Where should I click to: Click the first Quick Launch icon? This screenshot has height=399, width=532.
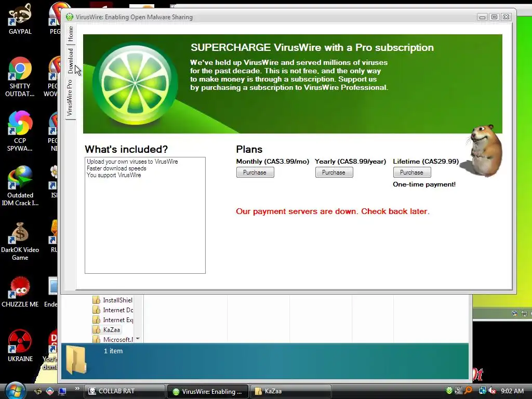click(x=38, y=391)
